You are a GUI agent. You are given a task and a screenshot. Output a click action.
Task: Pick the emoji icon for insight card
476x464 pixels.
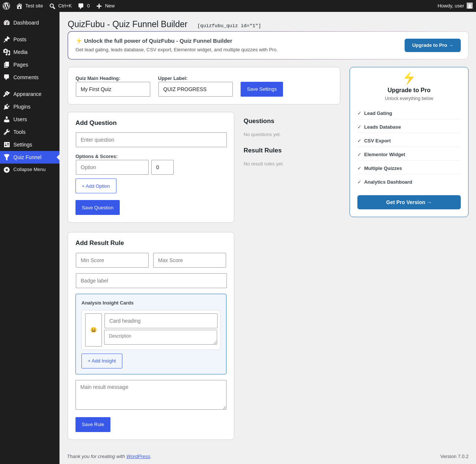(93, 330)
